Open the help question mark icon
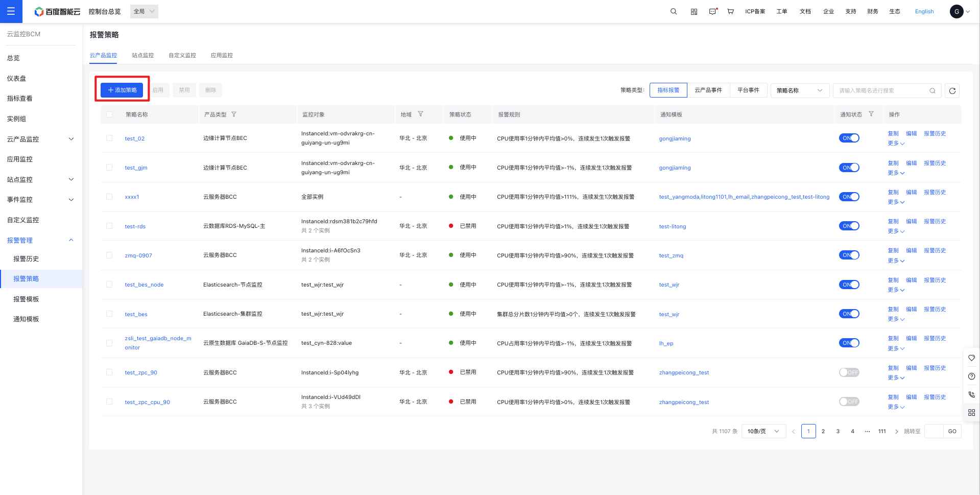Image resolution: width=980 pixels, height=495 pixels. pos(972,376)
